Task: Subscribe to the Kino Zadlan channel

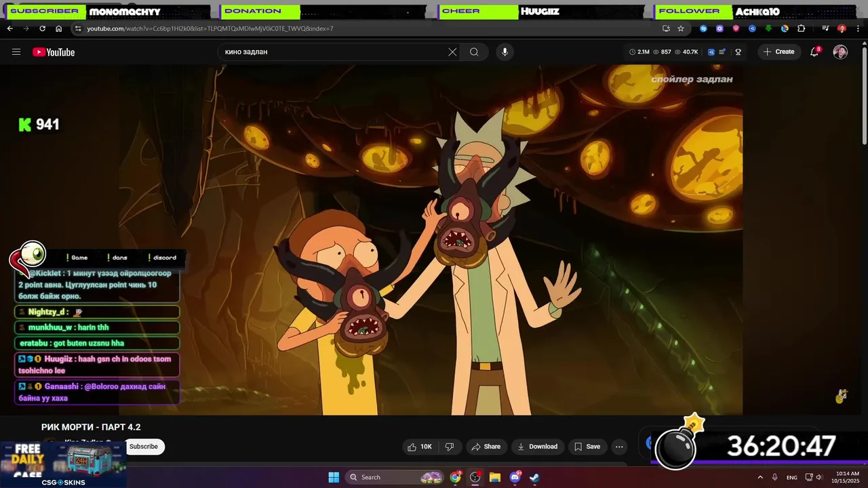Action: 144,447
